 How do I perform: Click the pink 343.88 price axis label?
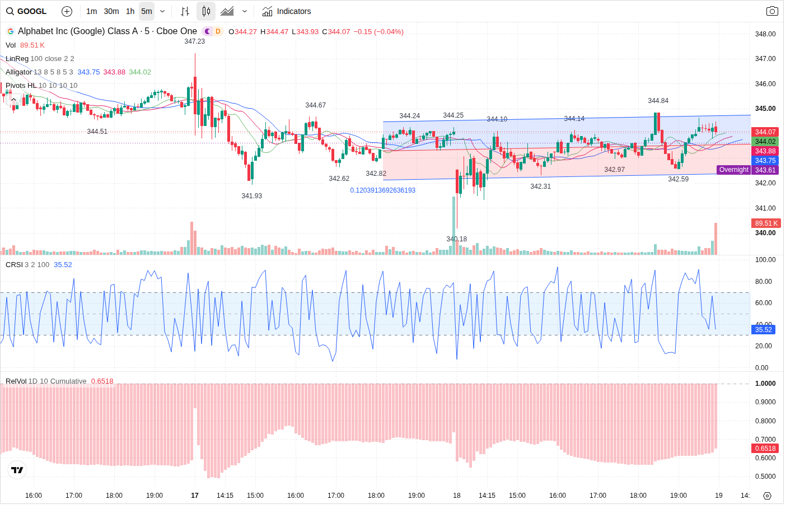[765, 151]
